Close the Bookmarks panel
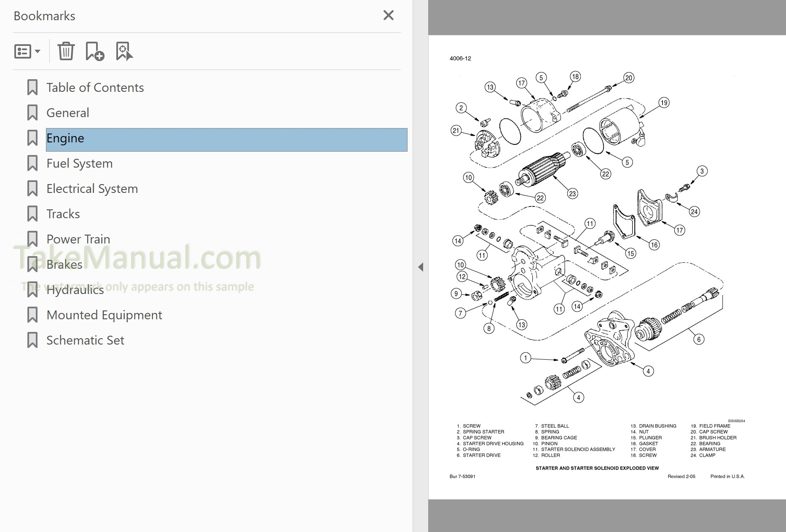The height and width of the screenshot is (532, 786). point(388,15)
